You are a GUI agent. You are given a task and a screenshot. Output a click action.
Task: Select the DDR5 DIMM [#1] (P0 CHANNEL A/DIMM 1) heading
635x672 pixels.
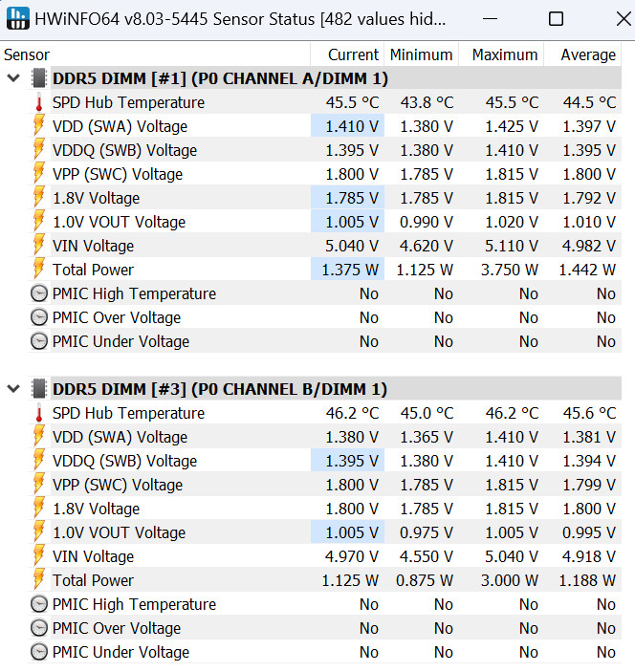click(x=220, y=78)
